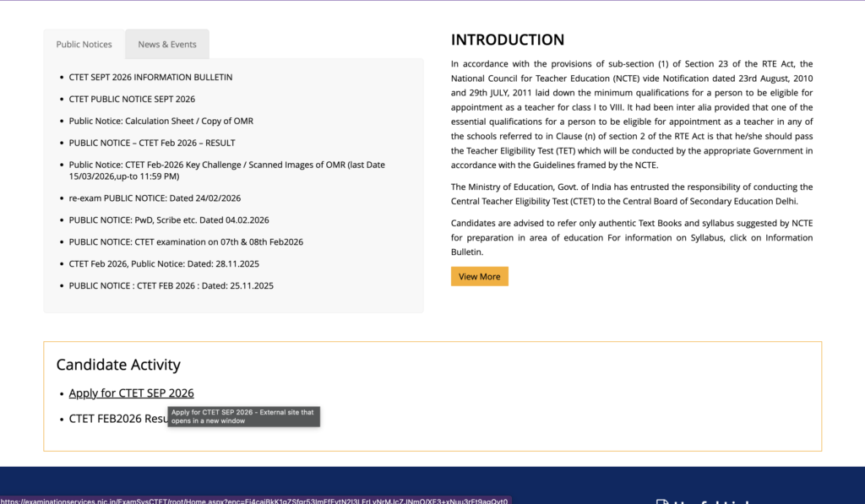This screenshot has height=504, width=865.
Task: Open CTET SEPT 2026 INFORMATION BULLETIN notice
Action: pos(150,77)
